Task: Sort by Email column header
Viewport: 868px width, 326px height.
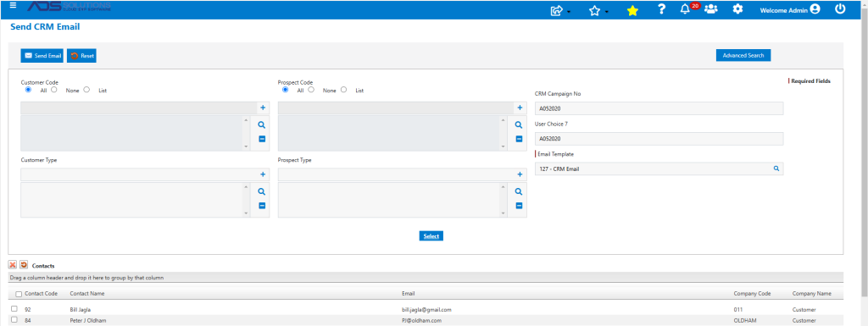Action: [409, 293]
